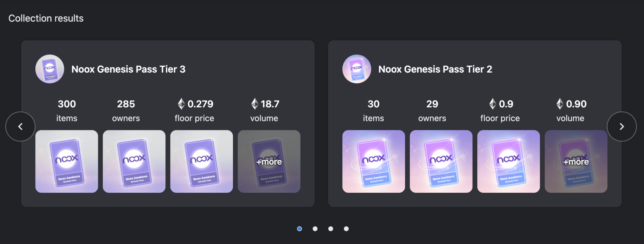
Task: Open Noox Genesis Pass Tier 3 title link
Action: tap(128, 69)
